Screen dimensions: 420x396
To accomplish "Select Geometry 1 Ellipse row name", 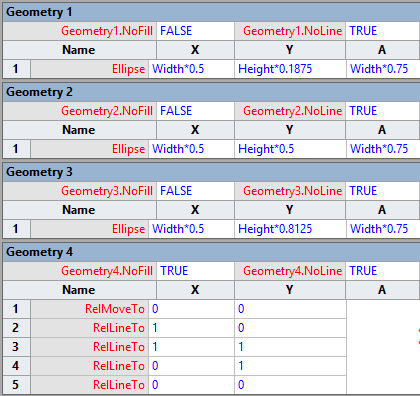I will 90,69.
